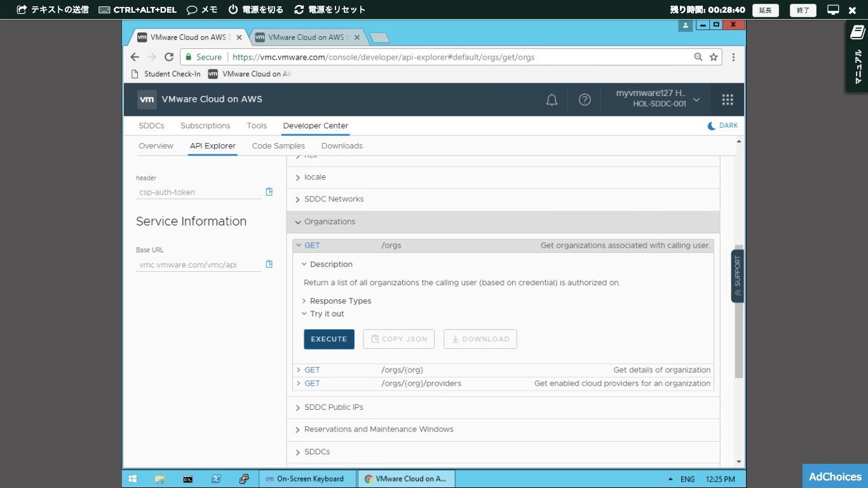Copy the Base URL value
868x488 pixels.
click(269, 264)
